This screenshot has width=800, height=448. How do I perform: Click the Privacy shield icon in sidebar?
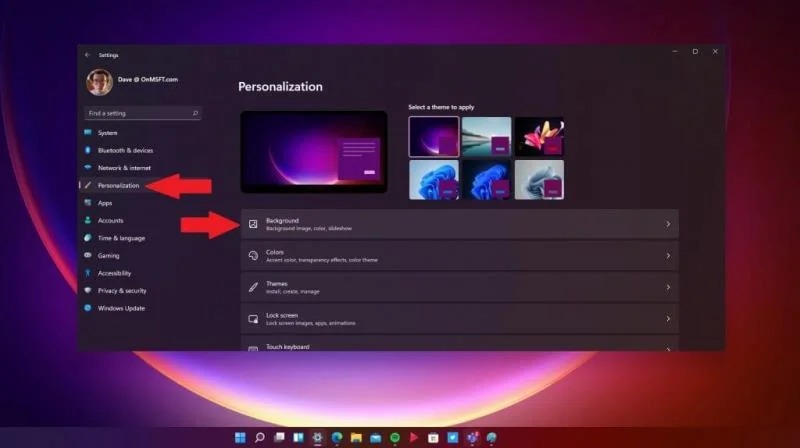coord(88,290)
